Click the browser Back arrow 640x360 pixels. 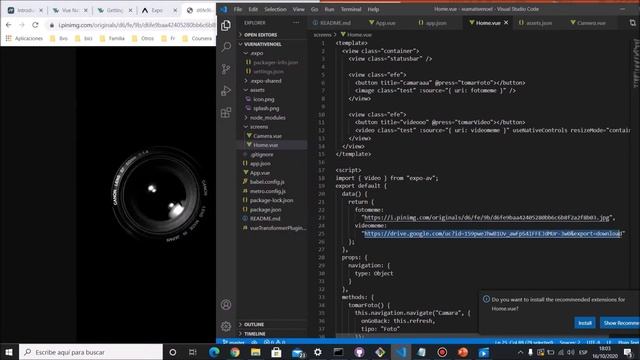tap(9, 25)
